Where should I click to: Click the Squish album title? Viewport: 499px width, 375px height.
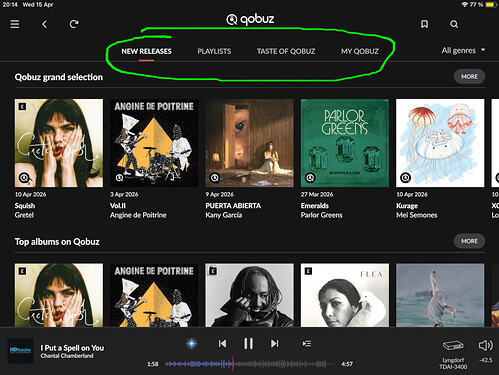25,206
